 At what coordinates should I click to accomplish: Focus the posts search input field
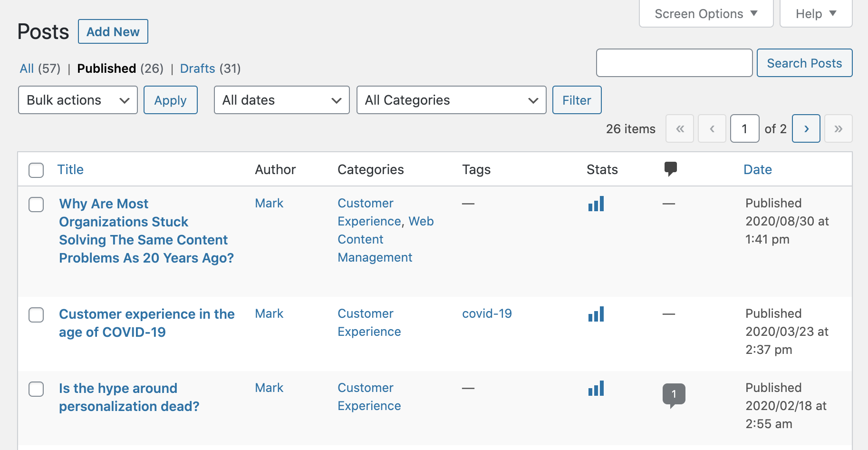[x=675, y=63]
